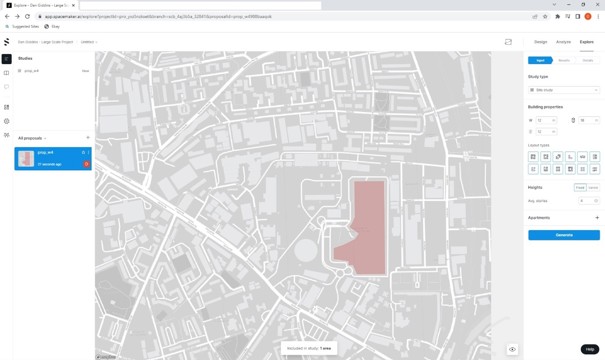Expand the Apartments section with plus
This screenshot has height=360, width=605.
597,218
